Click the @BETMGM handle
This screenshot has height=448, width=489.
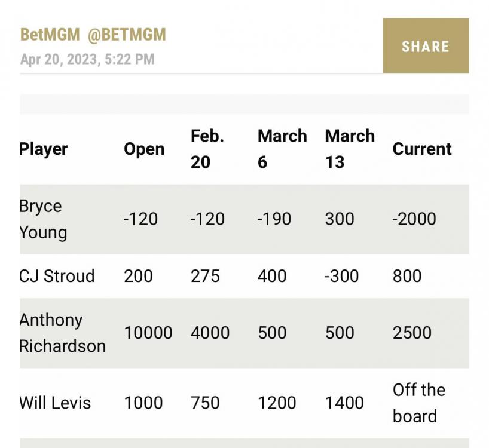(127, 35)
